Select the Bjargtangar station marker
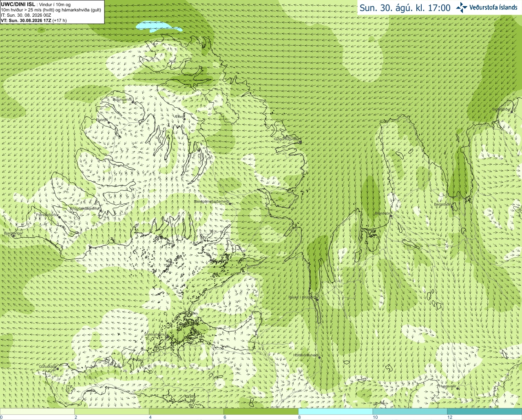The image size is (522, 420). [13, 236]
